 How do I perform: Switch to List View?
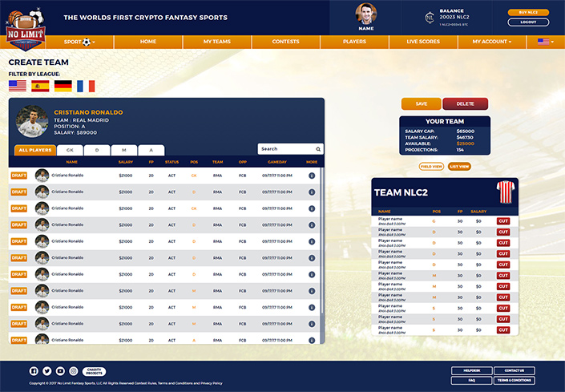click(459, 166)
